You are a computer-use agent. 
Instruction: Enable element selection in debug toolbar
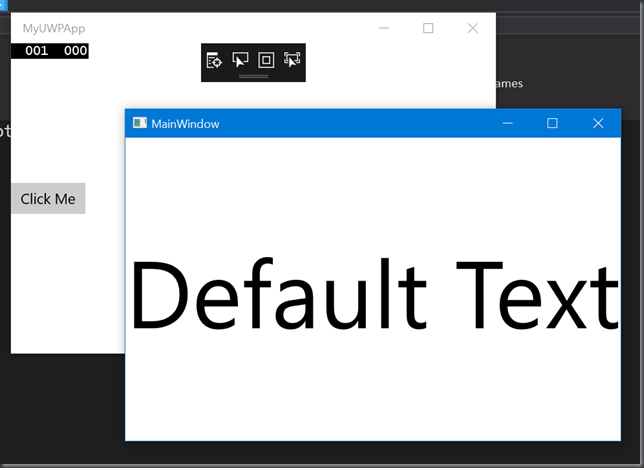240,60
